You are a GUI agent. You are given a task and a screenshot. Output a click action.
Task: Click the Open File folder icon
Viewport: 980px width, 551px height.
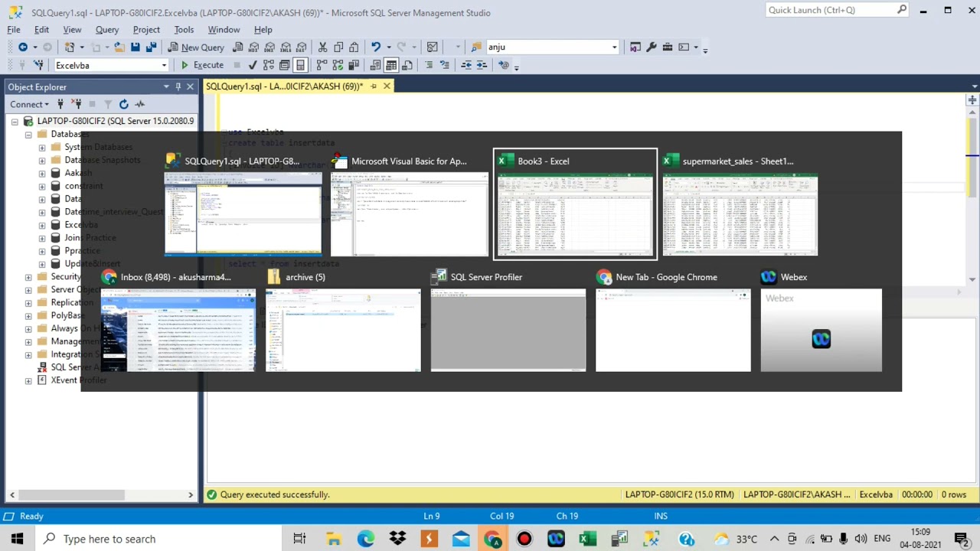click(119, 47)
